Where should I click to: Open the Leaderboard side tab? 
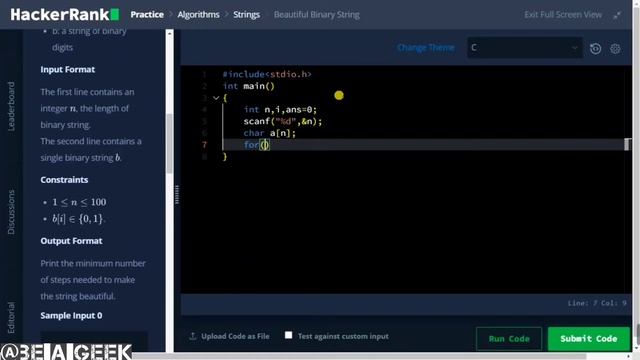tap(11, 106)
